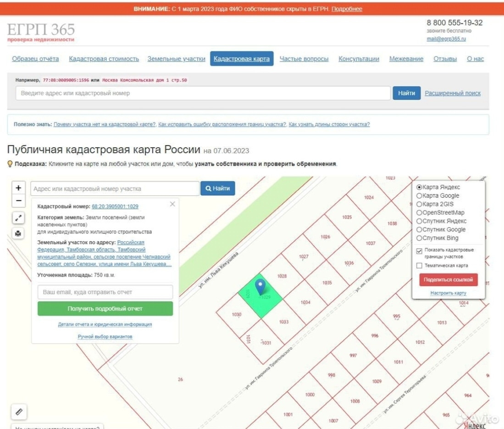
Task: Open Отзывы page
Action: pos(445,59)
